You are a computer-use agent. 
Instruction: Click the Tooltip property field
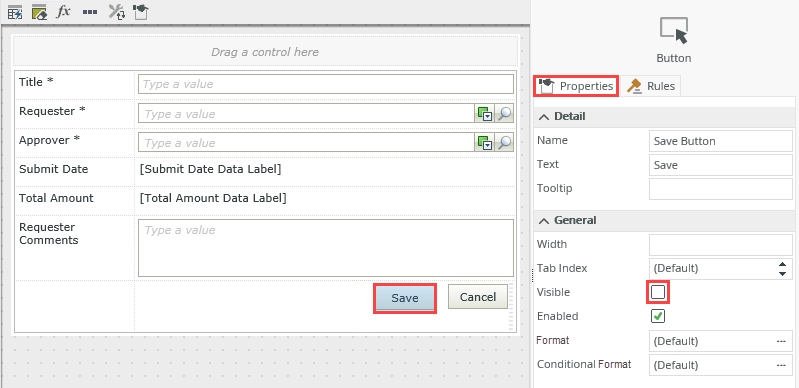(x=721, y=189)
